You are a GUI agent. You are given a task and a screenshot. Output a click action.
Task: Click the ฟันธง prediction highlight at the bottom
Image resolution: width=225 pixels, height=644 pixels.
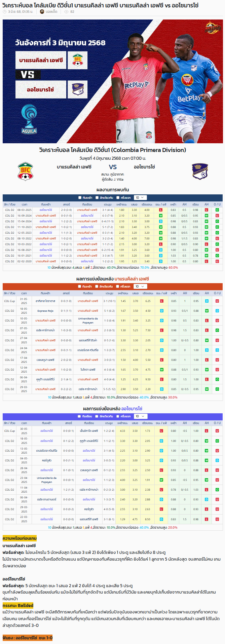tap(28, 638)
